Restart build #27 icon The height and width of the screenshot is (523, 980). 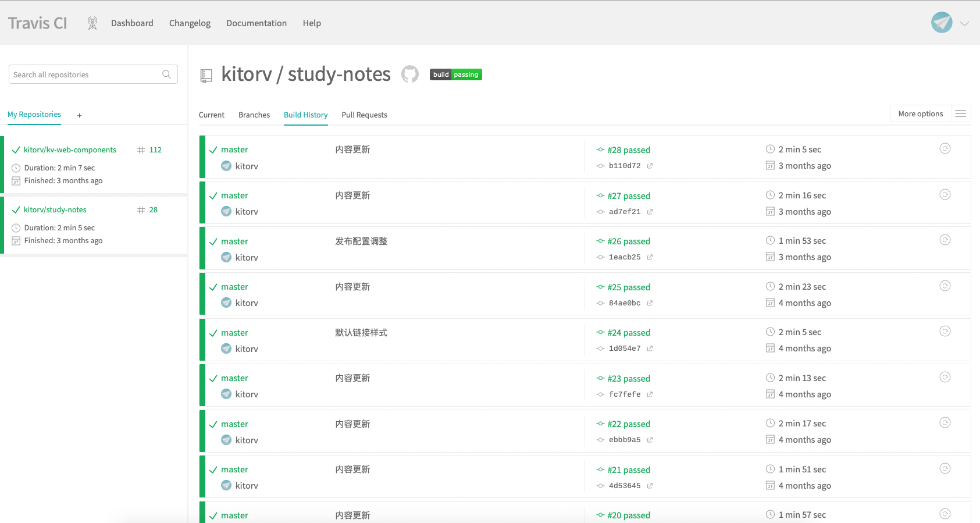(x=945, y=194)
